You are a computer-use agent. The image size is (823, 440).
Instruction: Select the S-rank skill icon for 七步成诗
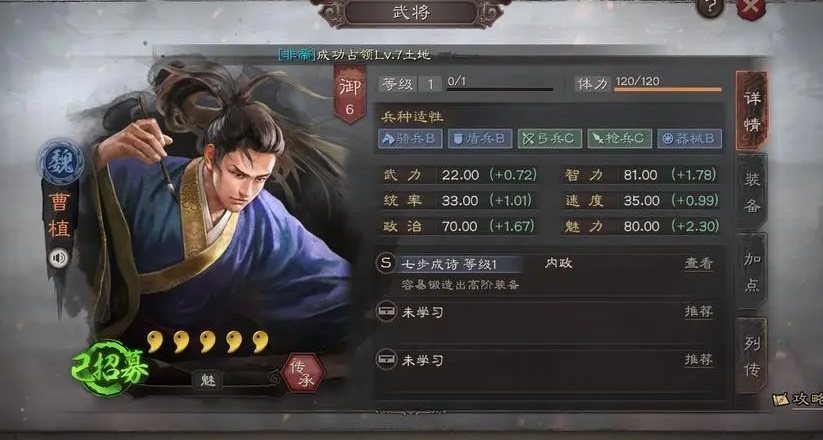point(386,263)
